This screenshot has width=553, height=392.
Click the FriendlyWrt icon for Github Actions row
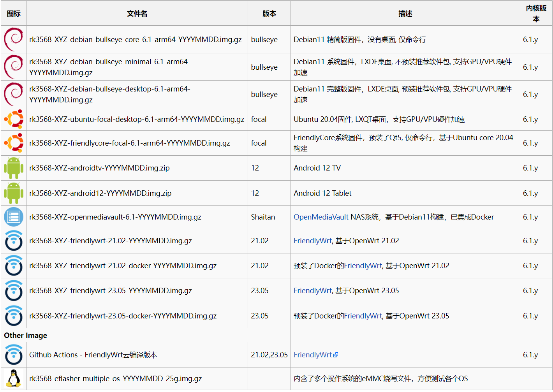tap(14, 355)
